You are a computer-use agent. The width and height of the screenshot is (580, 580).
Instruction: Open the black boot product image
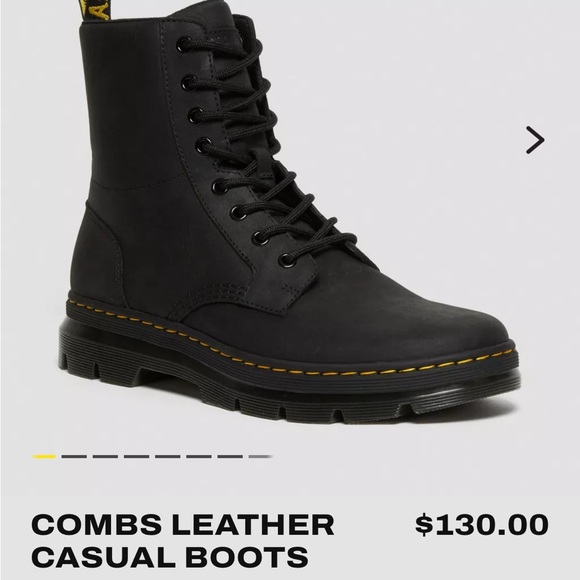pos(290,211)
